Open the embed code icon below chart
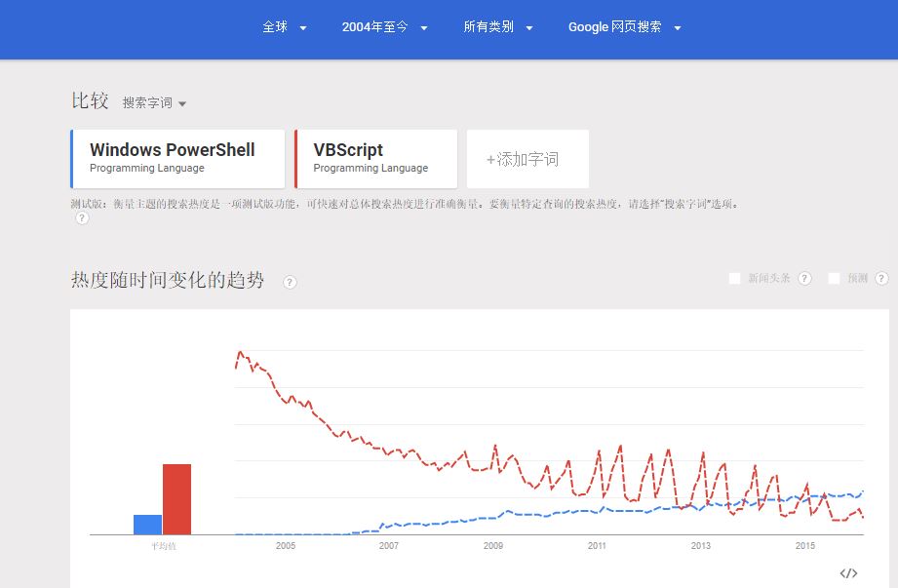This screenshot has width=898, height=588. coord(848,573)
